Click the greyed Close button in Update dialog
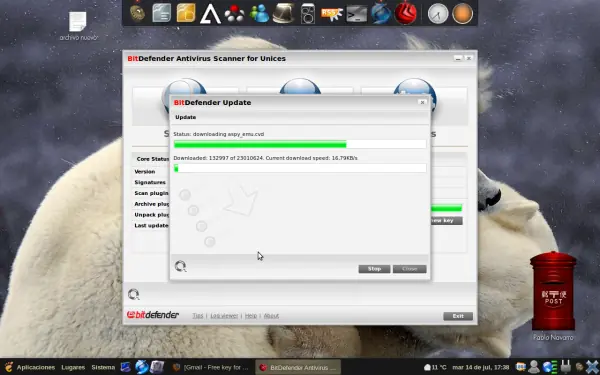Screen dimensions: 600x375 [409, 269]
